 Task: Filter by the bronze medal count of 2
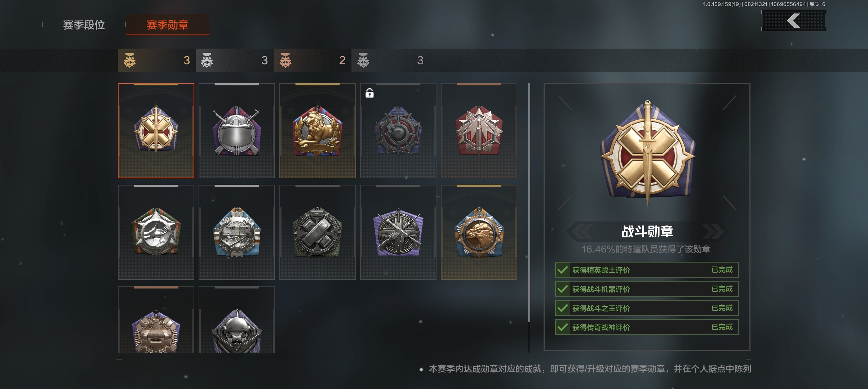pos(312,60)
